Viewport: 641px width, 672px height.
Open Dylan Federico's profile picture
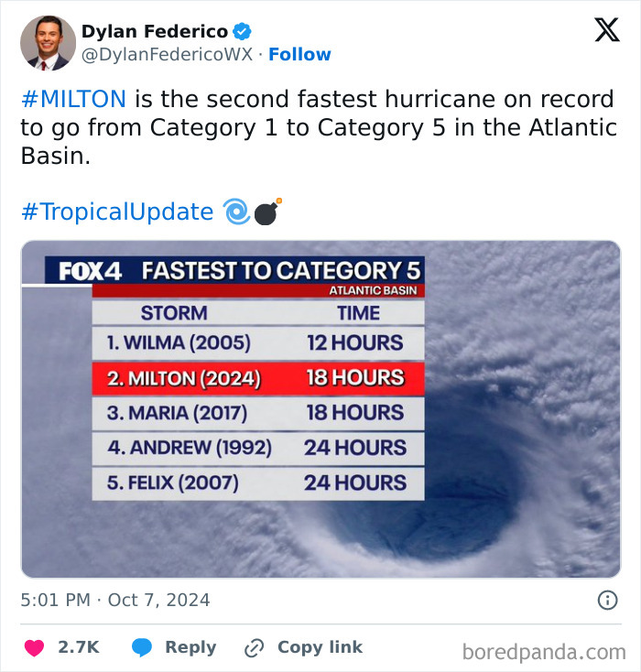click(x=48, y=42)
